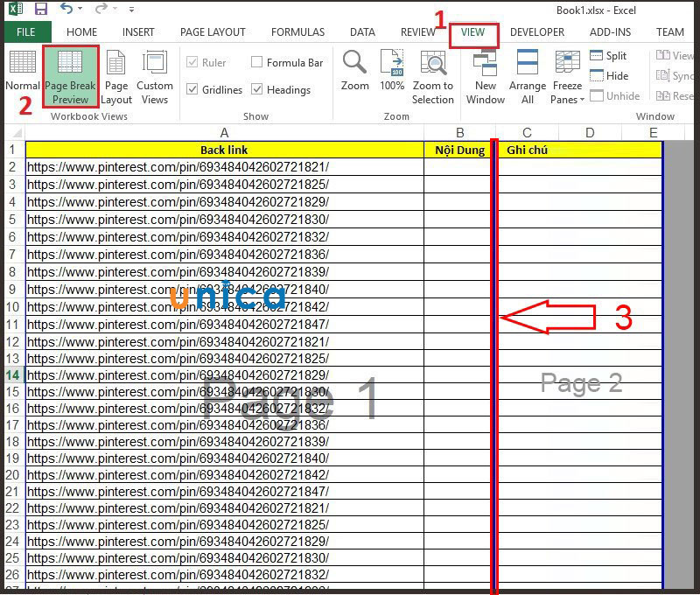Image resolution: width=700 pixels, height=595 pixels.
Task: Select row 14 header
Action: (13, 375)
